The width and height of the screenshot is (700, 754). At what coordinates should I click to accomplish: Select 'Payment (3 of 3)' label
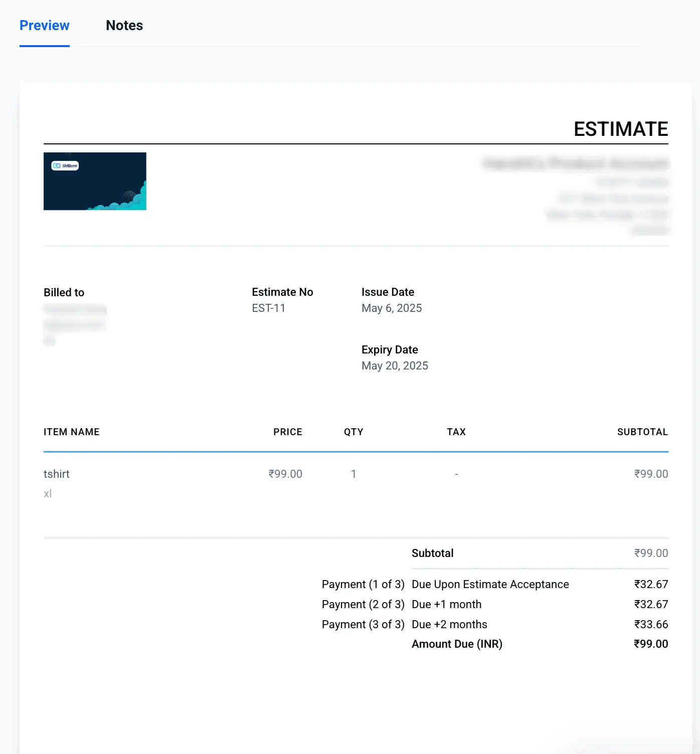pos(363,624)
